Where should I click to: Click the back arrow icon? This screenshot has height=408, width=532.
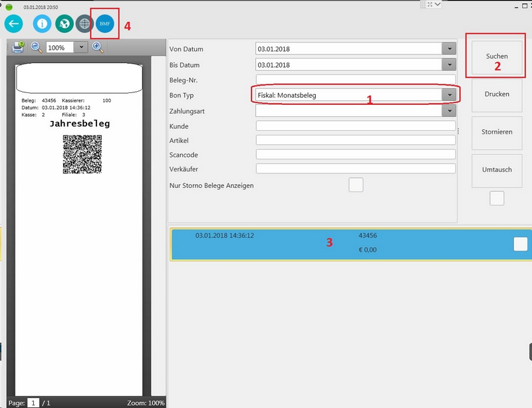coord(13,24)
